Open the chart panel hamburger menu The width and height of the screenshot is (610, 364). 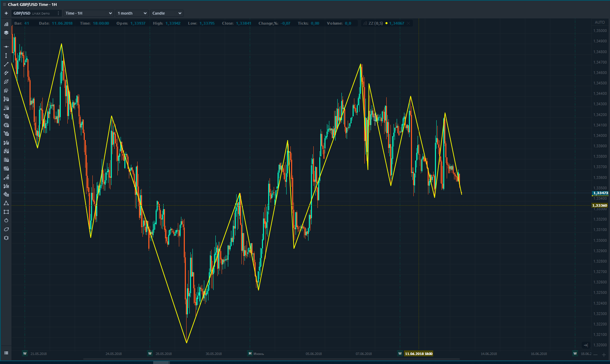pyautogui.click(x=4, y=5)
